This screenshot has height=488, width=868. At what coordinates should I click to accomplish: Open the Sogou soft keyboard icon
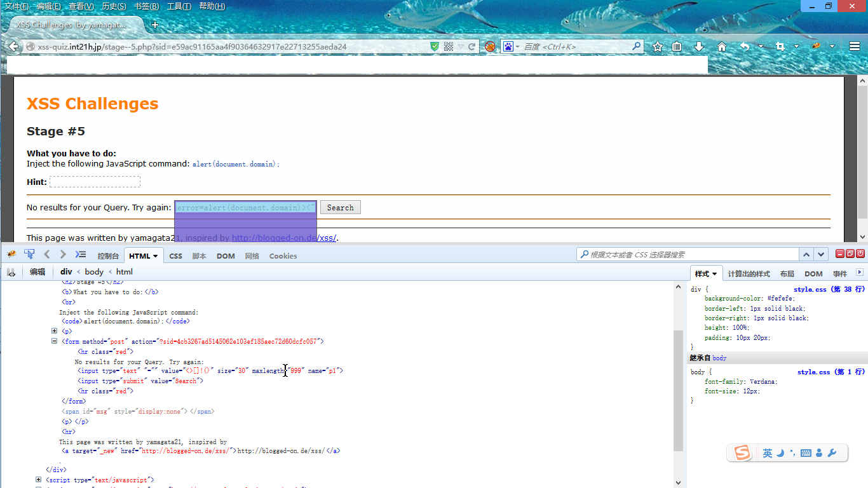click(x=806, y=453)
